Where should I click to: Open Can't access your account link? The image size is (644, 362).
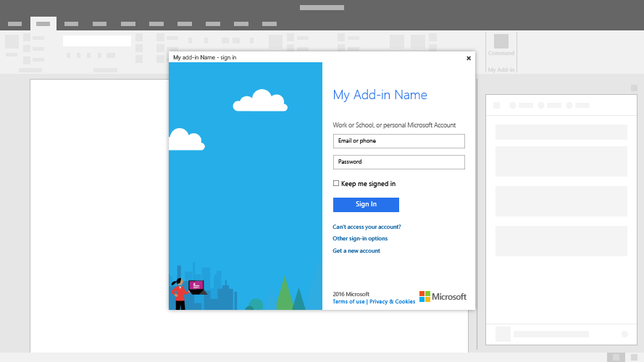coord(367,227)
